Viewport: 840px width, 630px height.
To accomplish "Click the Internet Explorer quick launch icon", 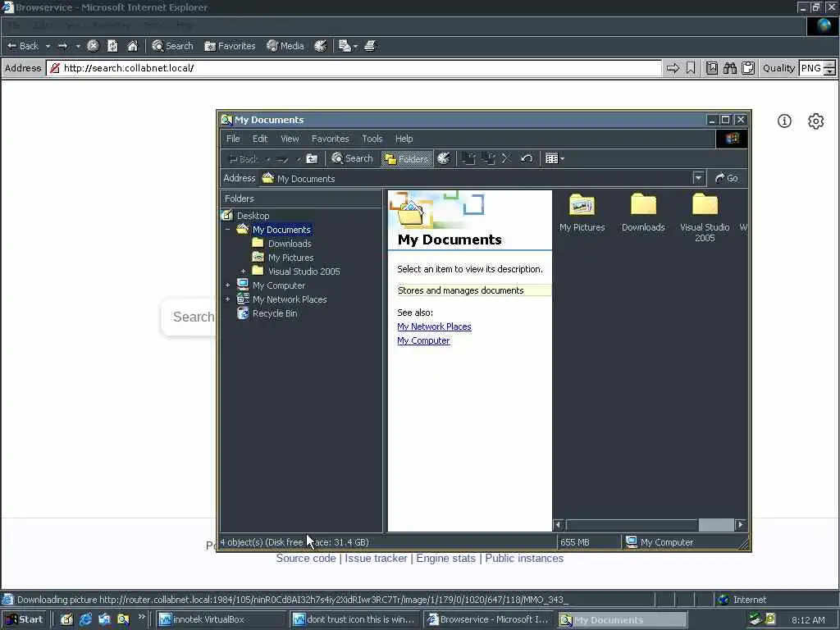I will click(x=85, y=620).
